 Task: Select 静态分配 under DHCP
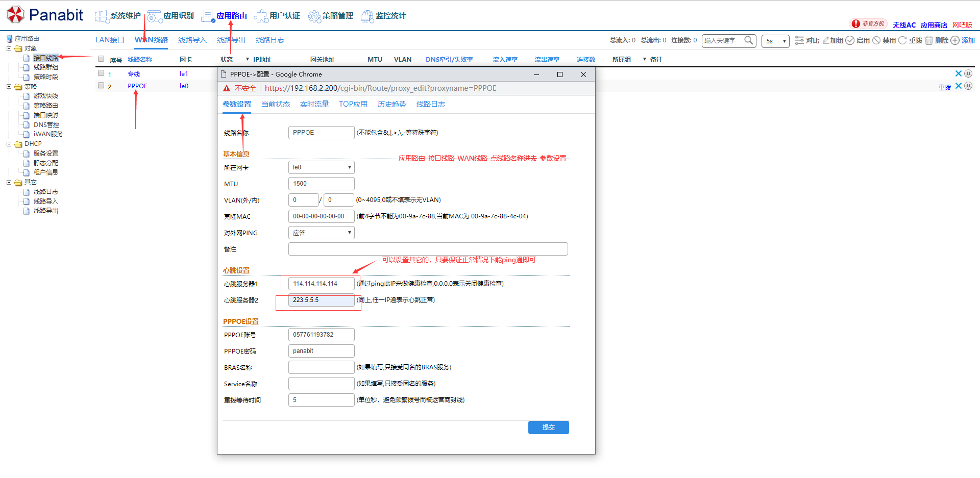(x=46, y=163)
